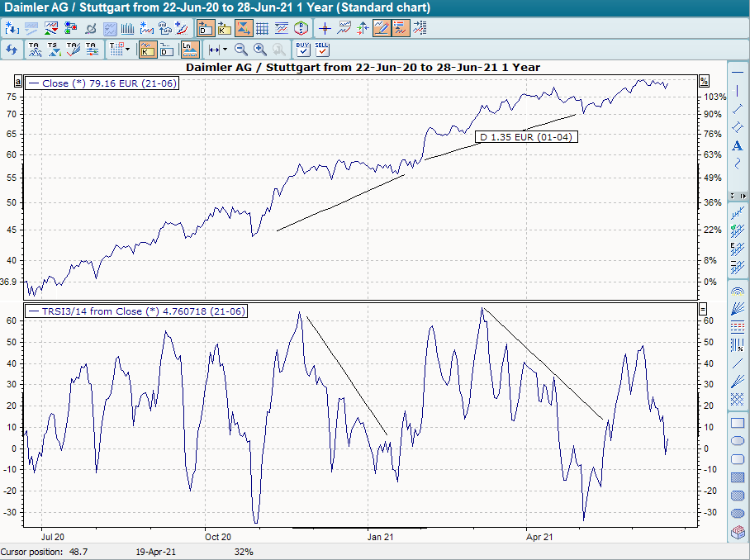Open the chart template dropdown

tap(128, 49)
